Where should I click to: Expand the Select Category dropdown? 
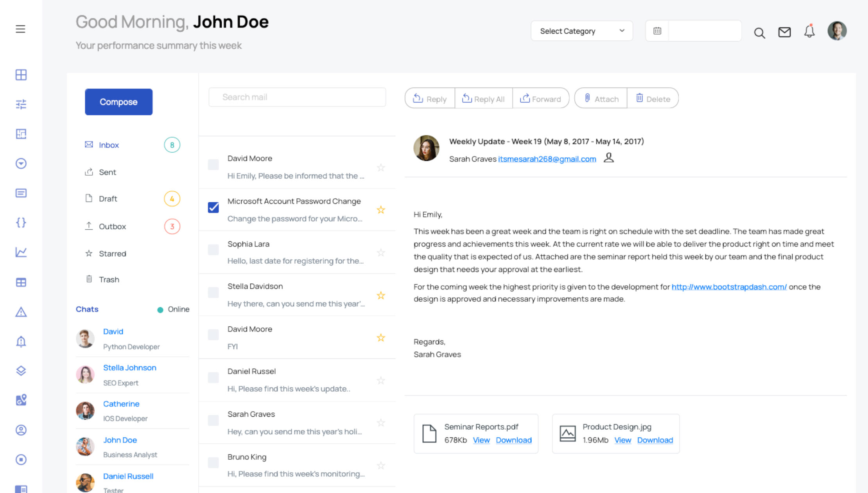click(x=582, y=31)
